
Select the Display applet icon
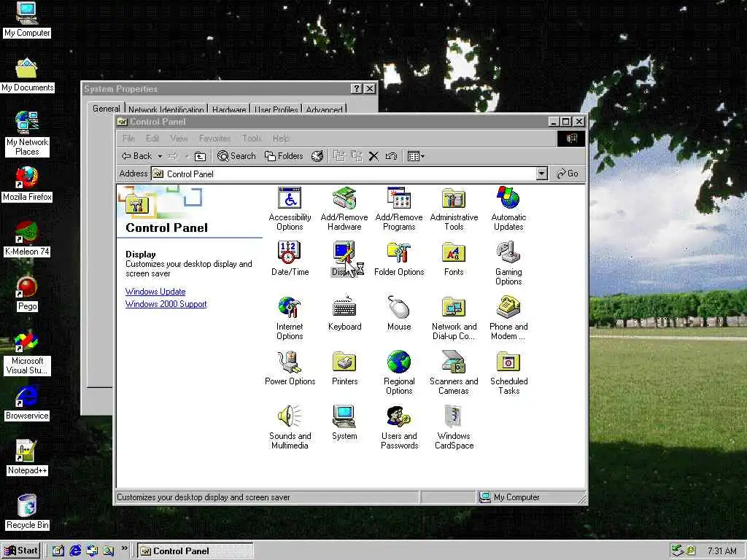click(344, 259)
